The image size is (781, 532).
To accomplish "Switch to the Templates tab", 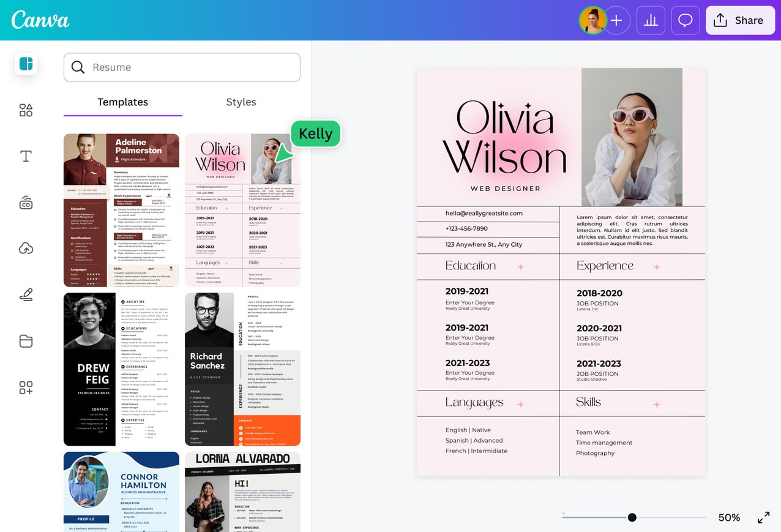I will (122, 102).
